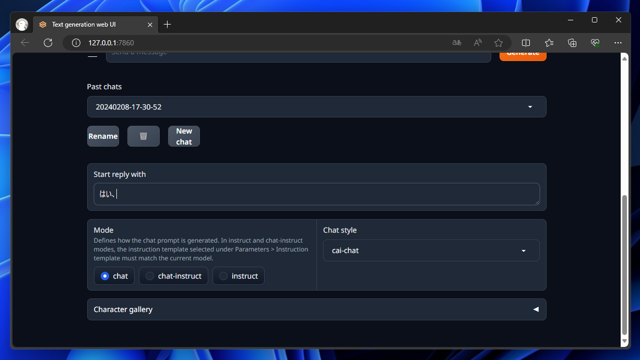Add page to favorites star icon
640x360 pixels.
pyautogui.click(x=498, y=42)
